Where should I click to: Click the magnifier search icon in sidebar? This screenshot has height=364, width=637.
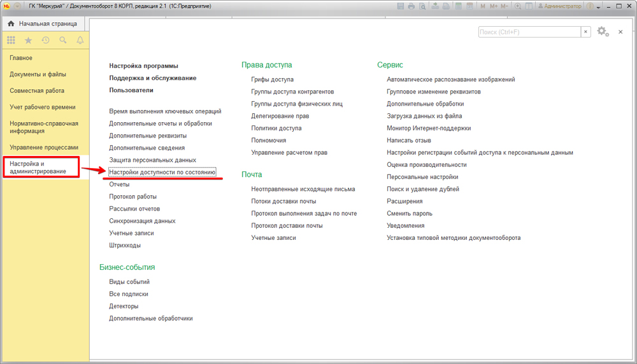pos(62,40)
